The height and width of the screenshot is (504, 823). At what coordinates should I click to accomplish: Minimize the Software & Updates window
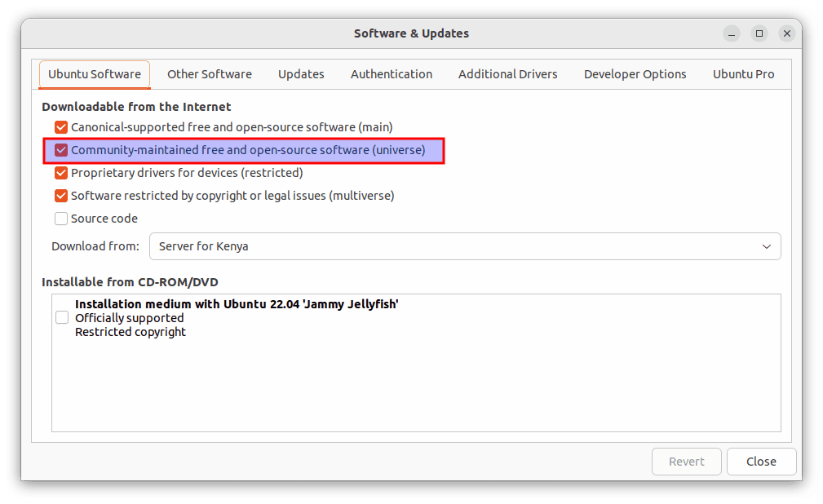732,33
